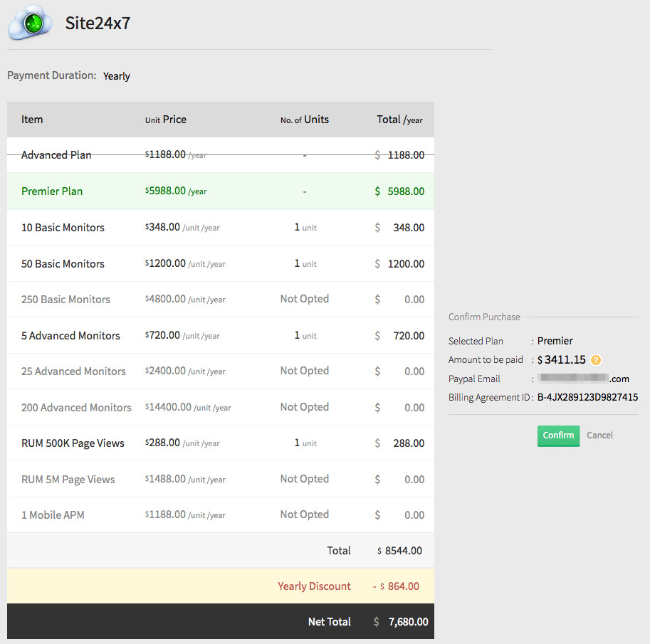This screenshot has height=644, width=650.
Task: Click the struck-through Advanced Plan item
Action: pos(56,154)
